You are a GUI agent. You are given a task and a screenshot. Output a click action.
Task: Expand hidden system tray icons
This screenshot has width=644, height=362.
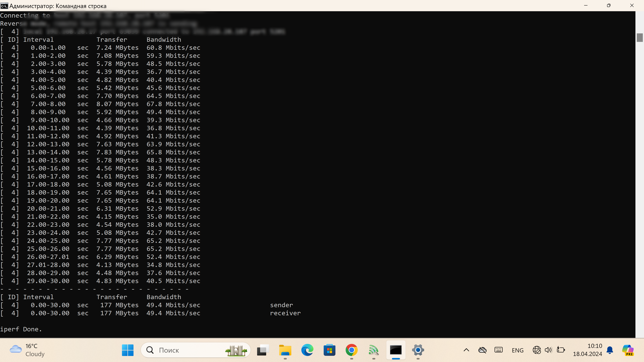[466, 350]
